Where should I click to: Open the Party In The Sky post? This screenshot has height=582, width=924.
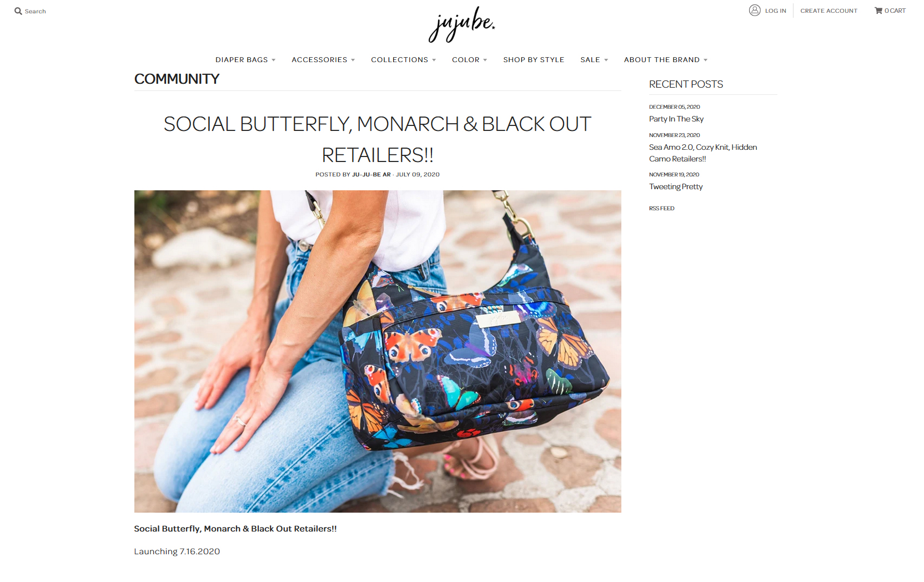(676, 119)
